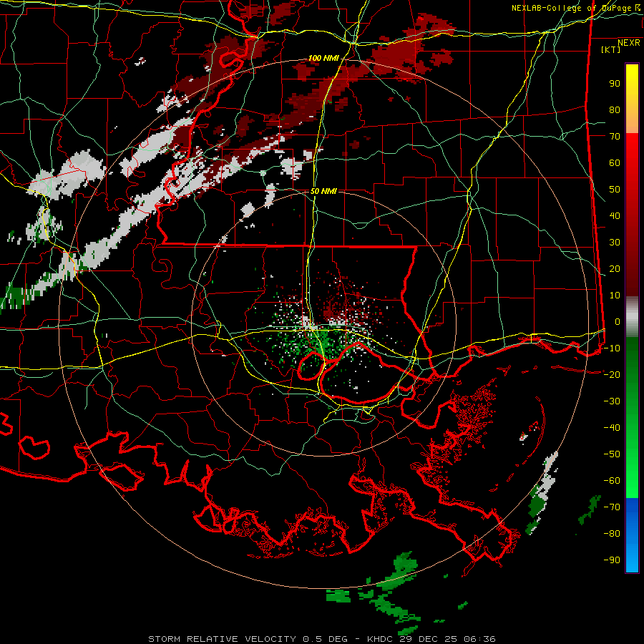Click the NEXR label above the scale
The width and height of the screenshot is (644, 644).
[628, 43]
